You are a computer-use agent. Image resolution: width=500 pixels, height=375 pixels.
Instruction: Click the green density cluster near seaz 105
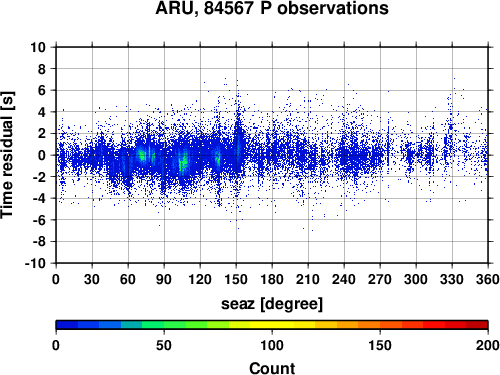pos(183,163)
